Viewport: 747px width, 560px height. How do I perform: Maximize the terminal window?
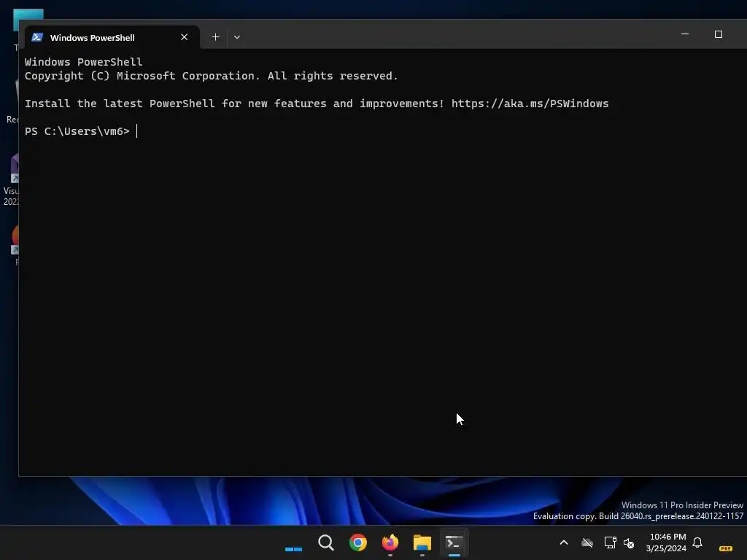point(719,34)
